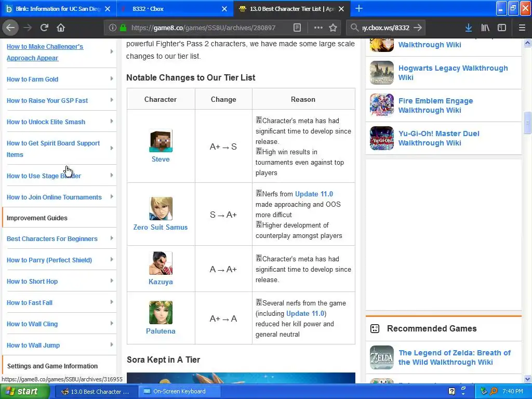Expand How to Short Hop arrow
Viewport: 532px width, 399px height.
112,281
